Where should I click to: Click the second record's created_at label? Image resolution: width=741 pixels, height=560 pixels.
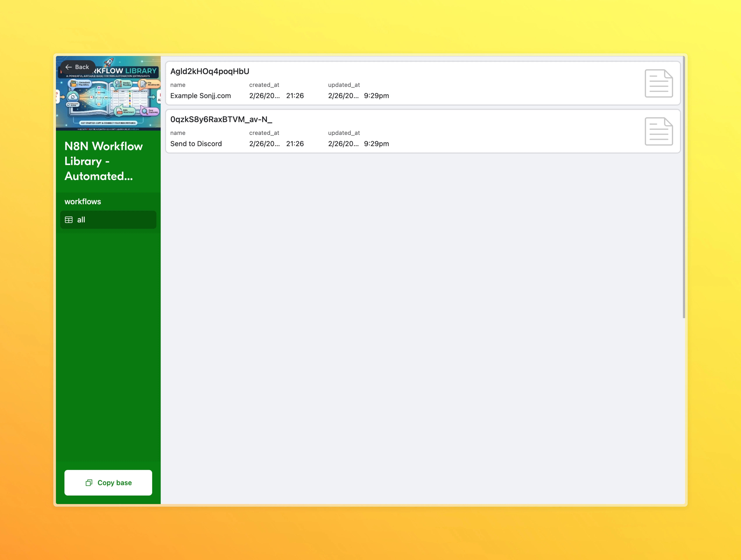pyautogui.click(x=264, y=133)
